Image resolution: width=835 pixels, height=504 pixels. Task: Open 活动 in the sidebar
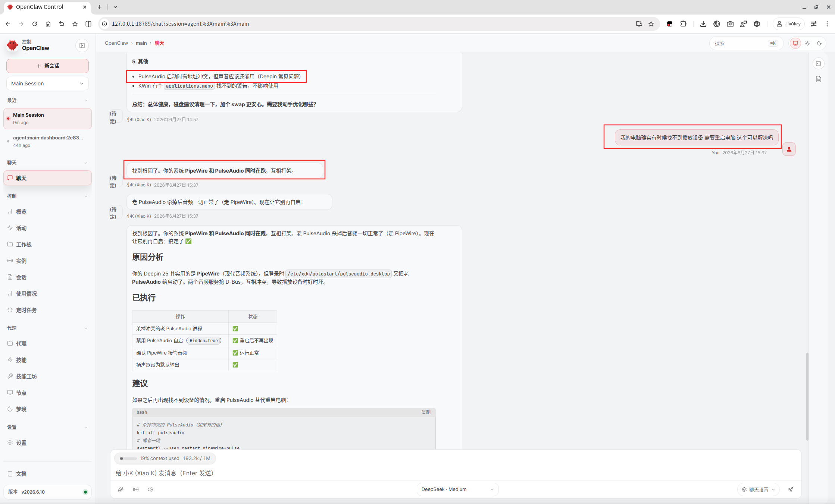[x=47, y=228]
